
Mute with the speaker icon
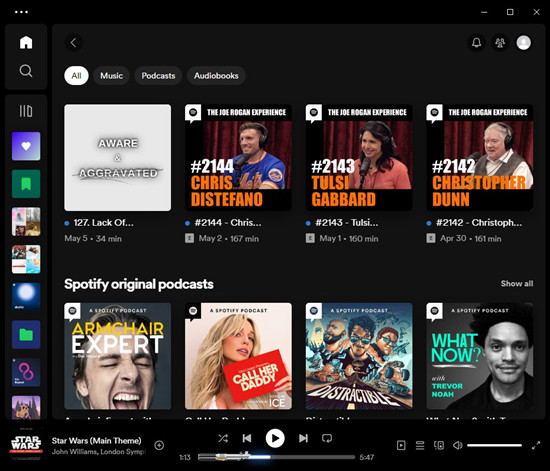point(458,445)
